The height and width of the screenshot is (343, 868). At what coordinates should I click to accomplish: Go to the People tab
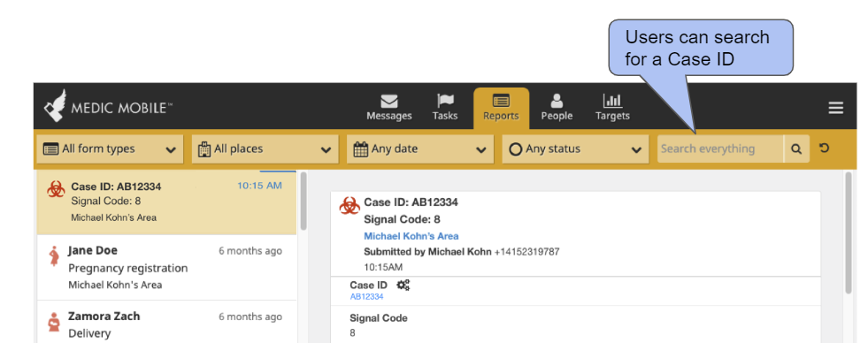coord(557,108)
